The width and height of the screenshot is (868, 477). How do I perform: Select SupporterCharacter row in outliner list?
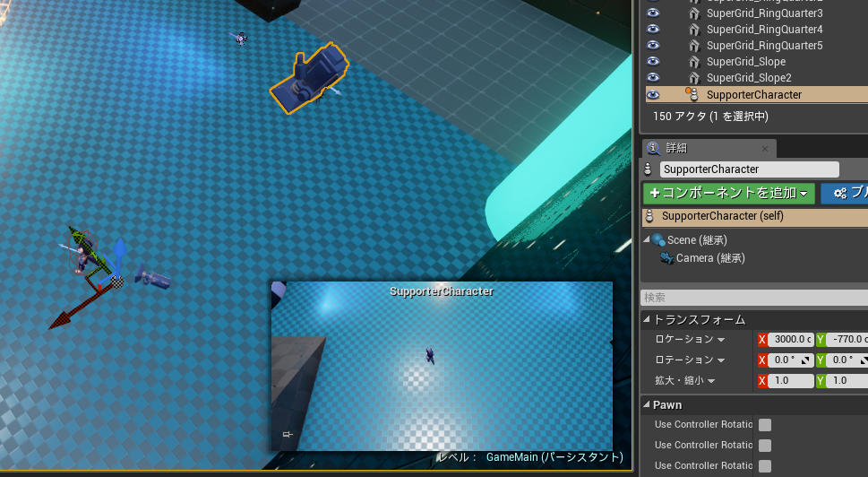pos(757,94)
